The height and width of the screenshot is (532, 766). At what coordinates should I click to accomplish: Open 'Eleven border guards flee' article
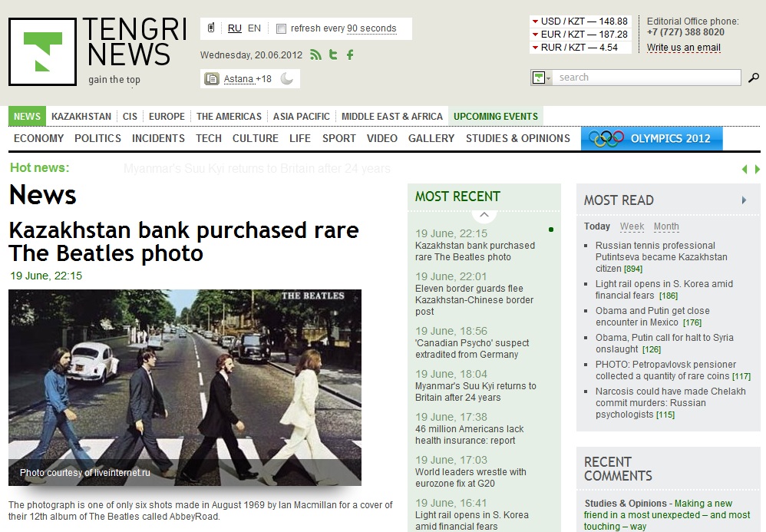click(x=474, y=300)
